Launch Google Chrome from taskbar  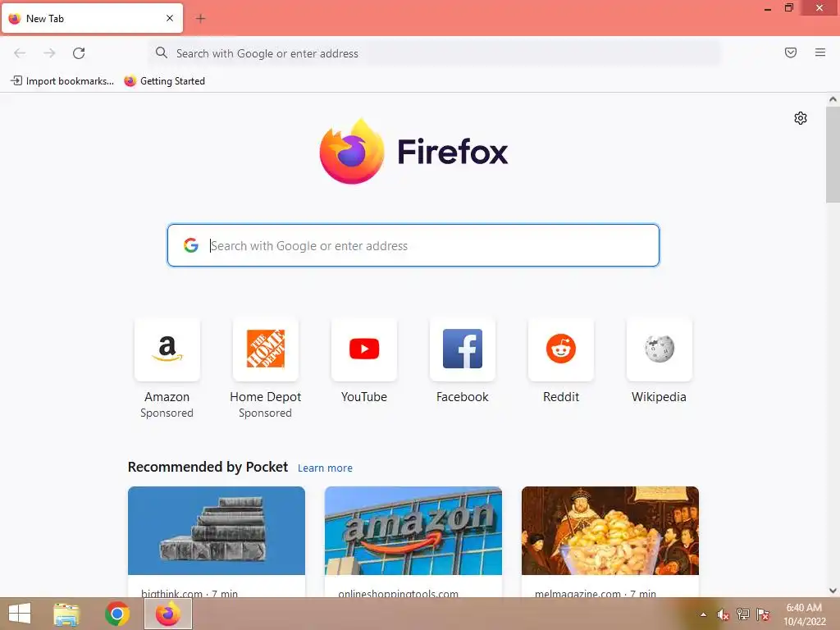[117, 614]
